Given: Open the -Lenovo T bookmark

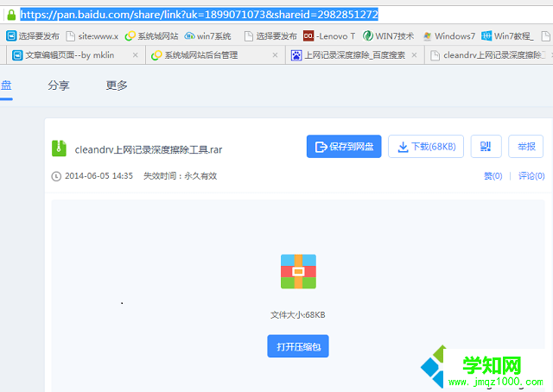Looking at the screenshot, I should coord(329,36).
